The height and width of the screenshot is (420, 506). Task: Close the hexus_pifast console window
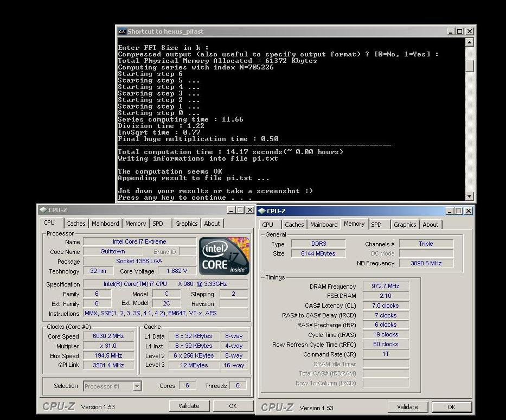click(470, 31)
